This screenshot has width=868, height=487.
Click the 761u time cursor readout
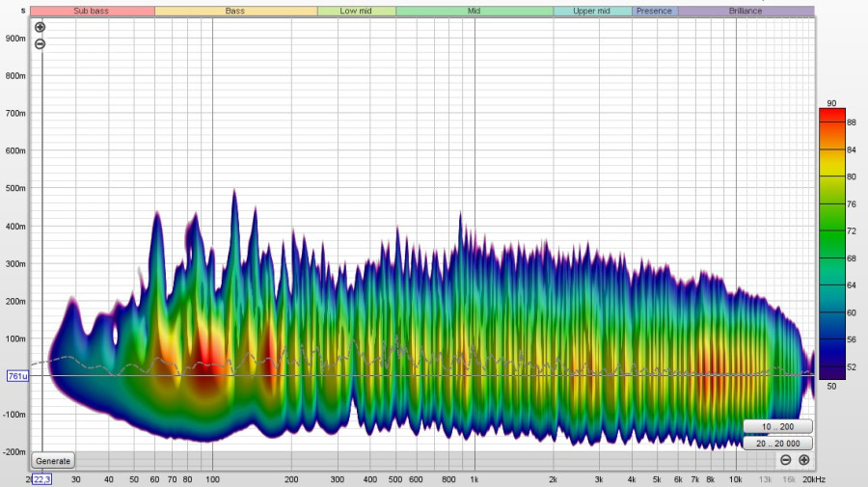(x=17, y=375)
